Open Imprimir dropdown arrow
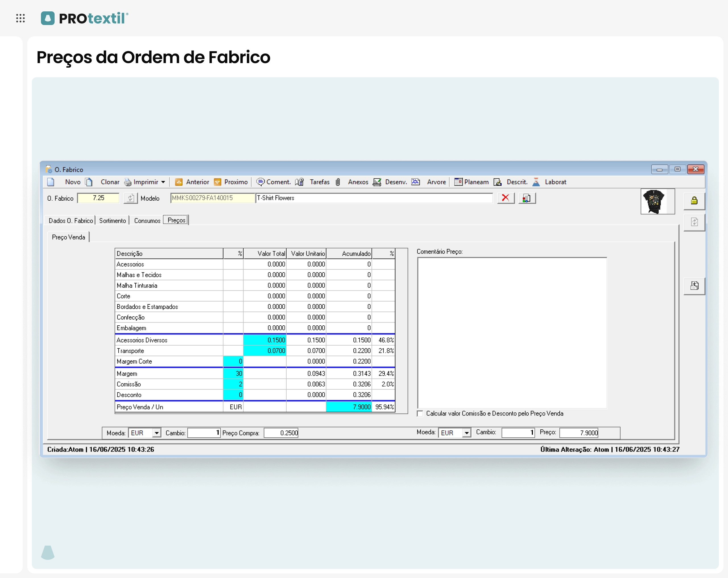The image size is (728, 578). pyautogui.click(x=164, y=182)
